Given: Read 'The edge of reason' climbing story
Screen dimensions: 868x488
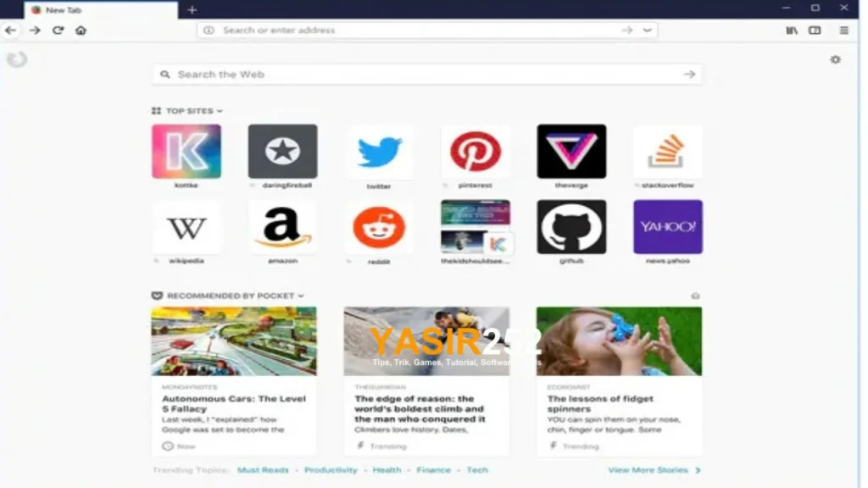Looking at the screenshot, I should pos(420,408).
